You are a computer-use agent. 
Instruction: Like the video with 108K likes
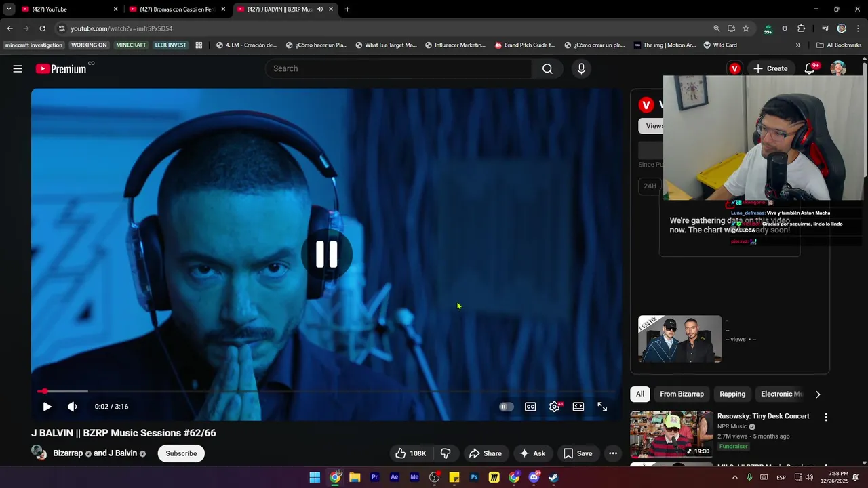point(411,453)
